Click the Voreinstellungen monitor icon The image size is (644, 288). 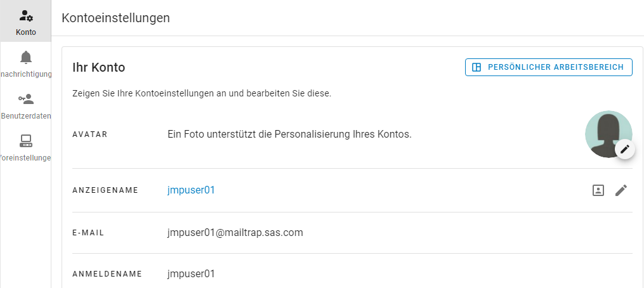coord(26,140)
